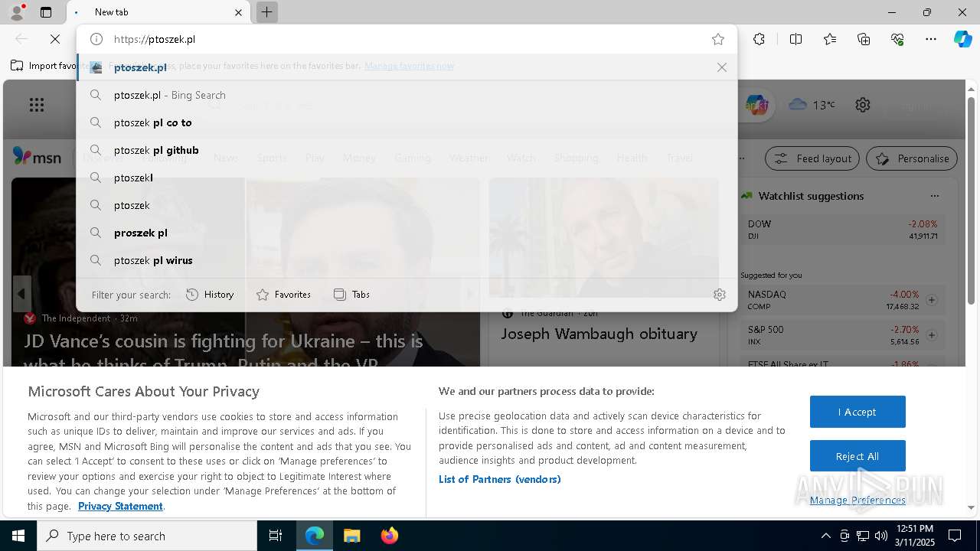This screenshot has width=980, height=551.
Task: Open the Browser essentials icon
Action: tap(897, 39)
